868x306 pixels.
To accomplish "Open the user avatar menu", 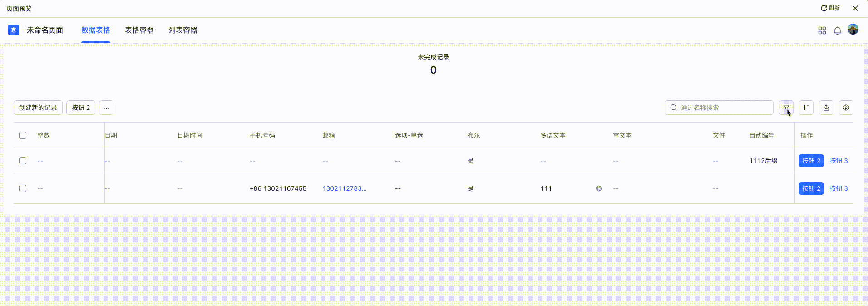I will [x=853, y=29].
